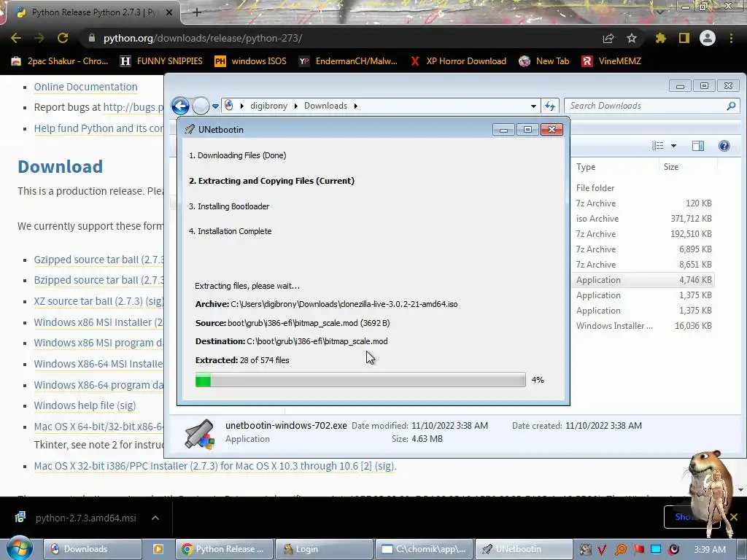The width and height of the screenshot is (747, 560).
Task: Open Chrome extensions puzzle icon
Action: pos(660,38)
